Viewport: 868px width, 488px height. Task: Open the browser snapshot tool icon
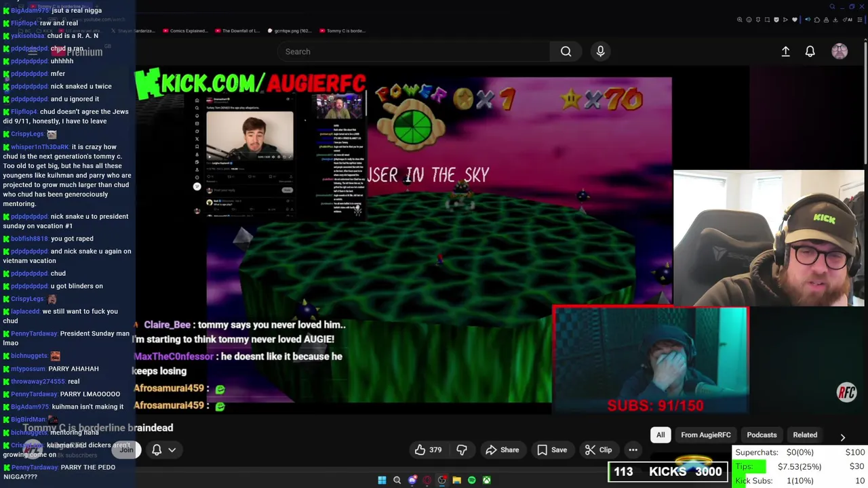(x=767, y=20)
